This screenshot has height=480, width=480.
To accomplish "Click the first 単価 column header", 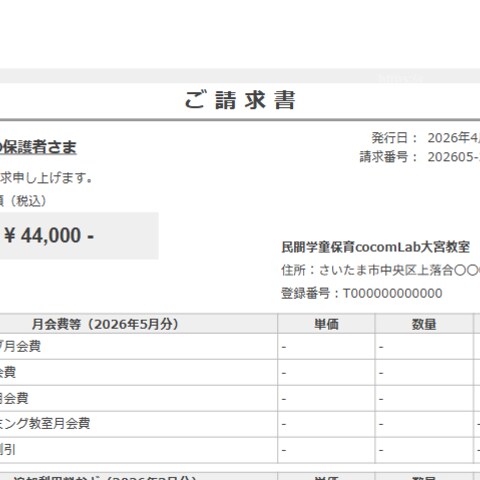I will [x=326, y=324].
